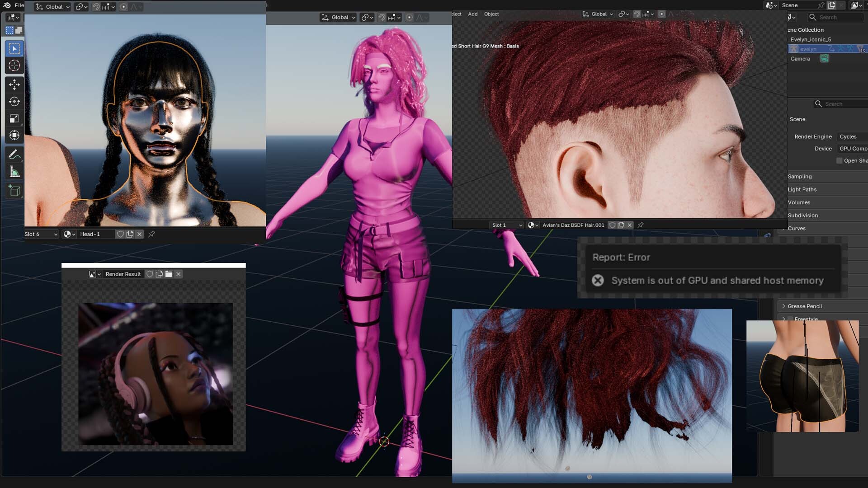Click the error X icon in Report popup

[598, 281]
